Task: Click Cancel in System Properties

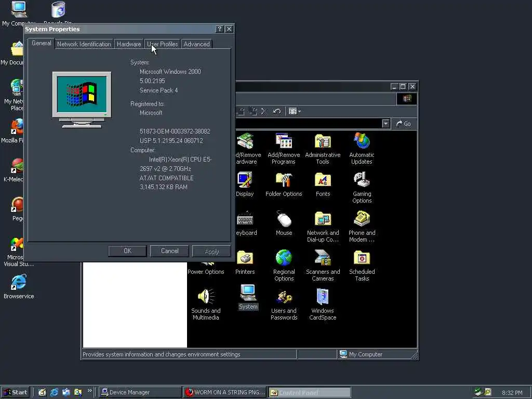Action: [x=169, y=251]
